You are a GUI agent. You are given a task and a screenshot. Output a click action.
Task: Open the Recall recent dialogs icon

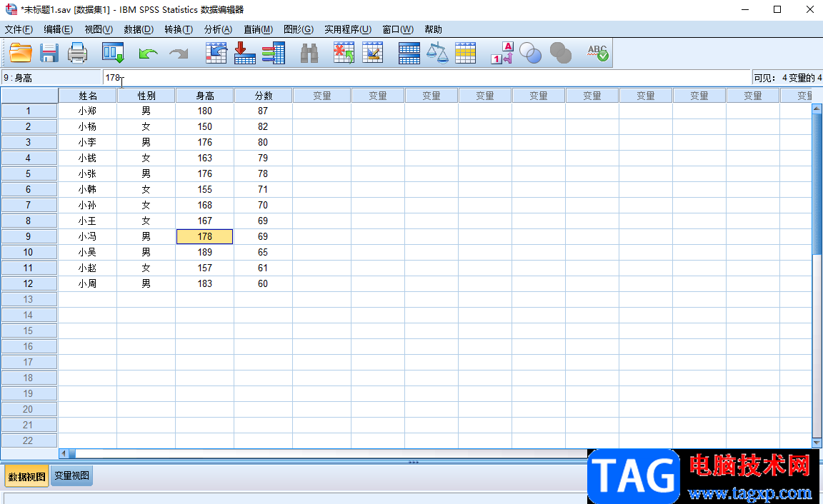click(113, 53)
